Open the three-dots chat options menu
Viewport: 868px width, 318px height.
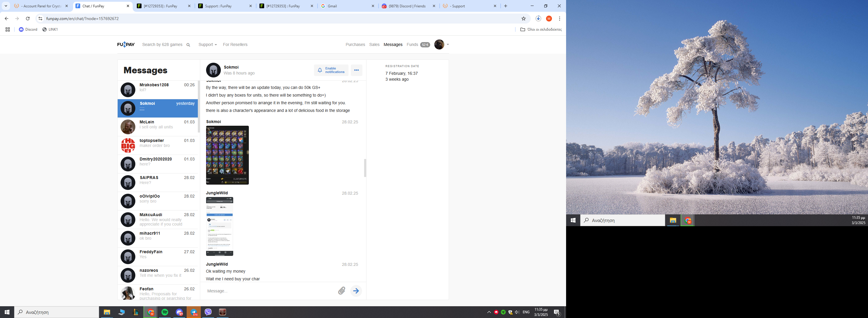pyautogui.click(x=356, y=70)
